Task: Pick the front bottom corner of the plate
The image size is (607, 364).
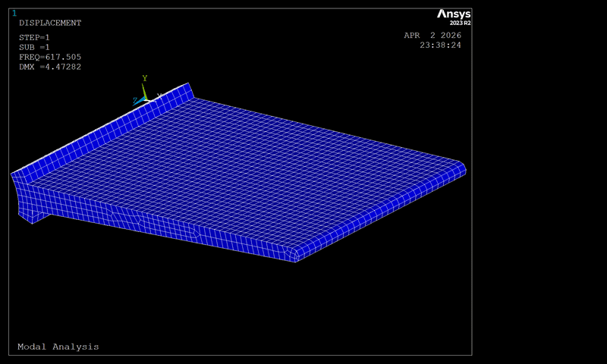Action: [x=296, y=256]
